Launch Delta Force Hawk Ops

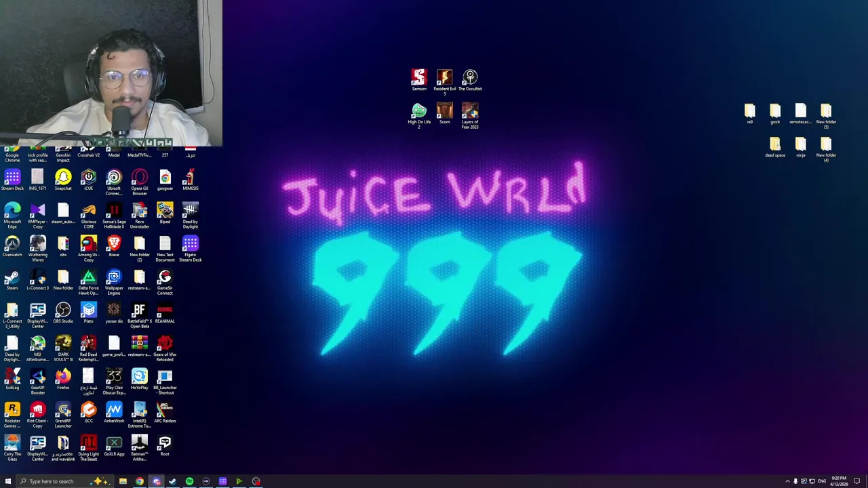click(88, 282)
